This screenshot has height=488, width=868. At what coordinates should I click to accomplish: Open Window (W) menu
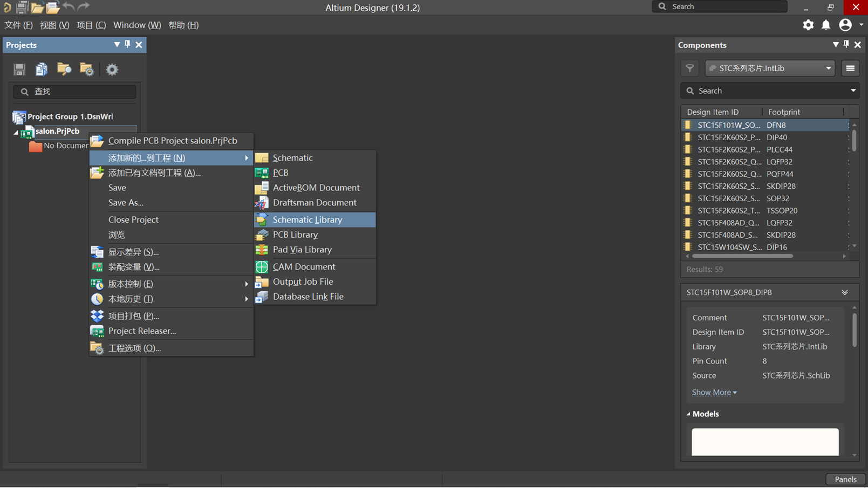point(137,25)
